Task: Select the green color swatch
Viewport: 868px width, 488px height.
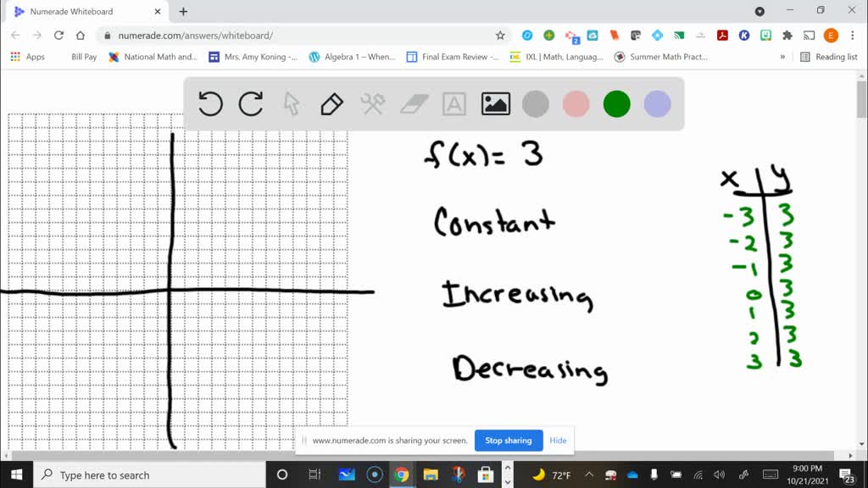Action: 616,103
